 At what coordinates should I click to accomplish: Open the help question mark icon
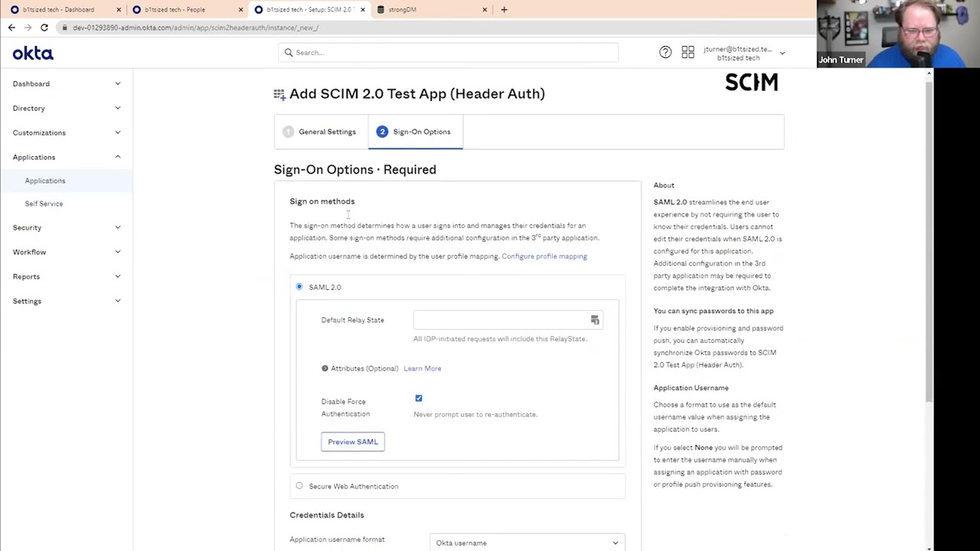coord(665,52)
